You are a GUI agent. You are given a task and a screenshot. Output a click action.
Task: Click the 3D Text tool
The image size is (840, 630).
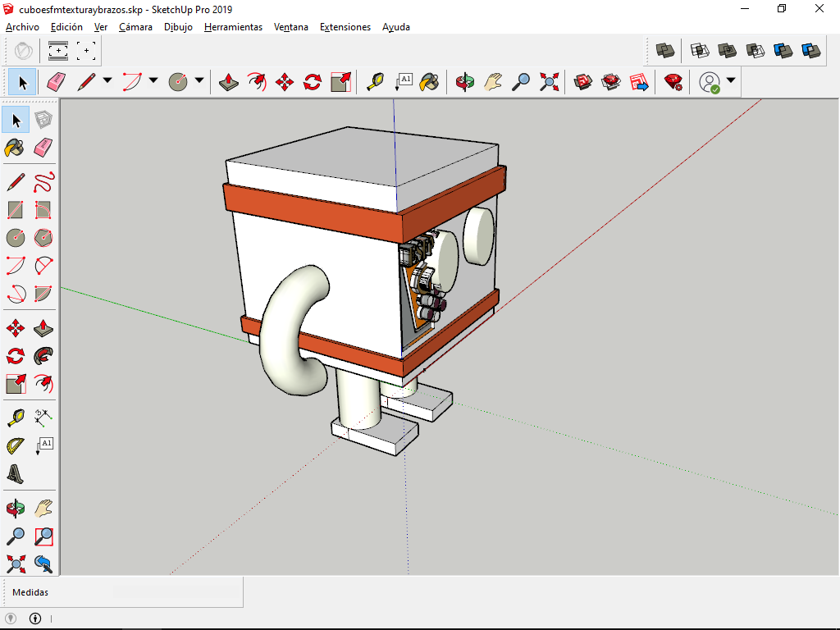click(x=16, y=473)
